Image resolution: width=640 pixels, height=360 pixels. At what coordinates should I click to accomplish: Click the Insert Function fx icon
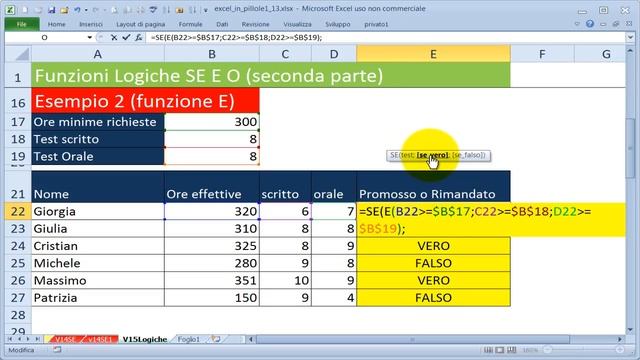(x=139, y=38)
